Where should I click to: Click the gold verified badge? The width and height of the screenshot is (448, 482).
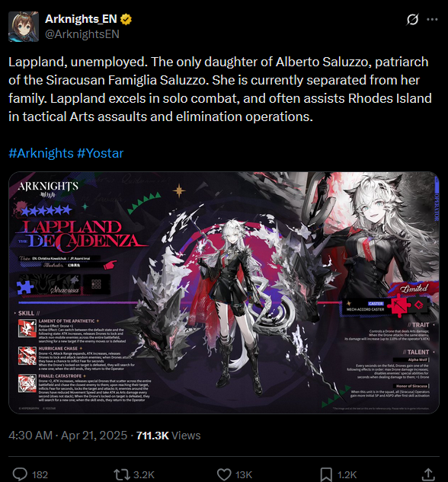126,19
